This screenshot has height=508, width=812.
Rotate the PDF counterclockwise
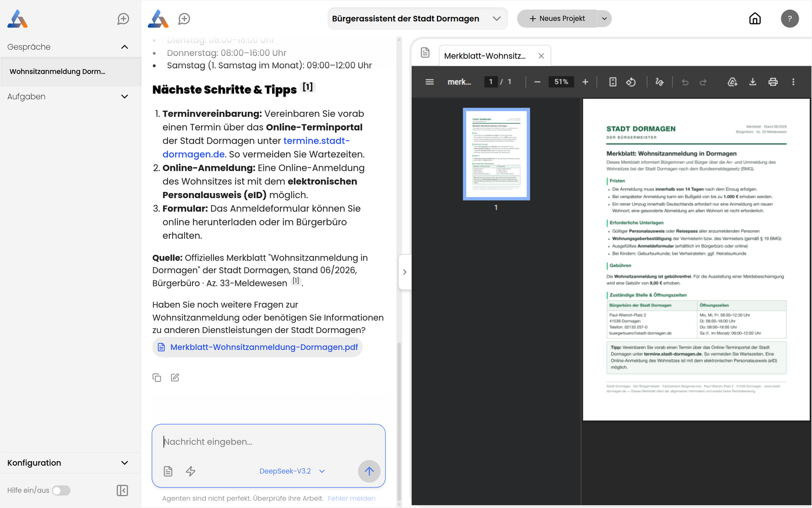click(631, 82)
